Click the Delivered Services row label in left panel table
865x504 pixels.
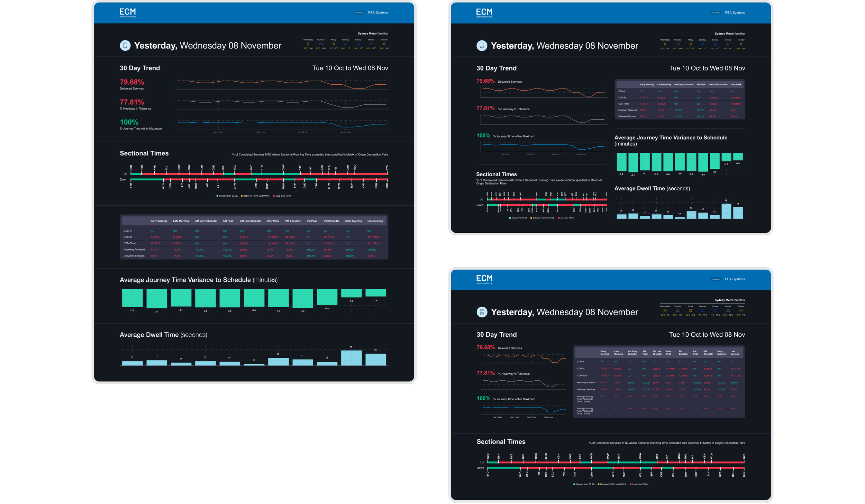click(x=134, y=255)
